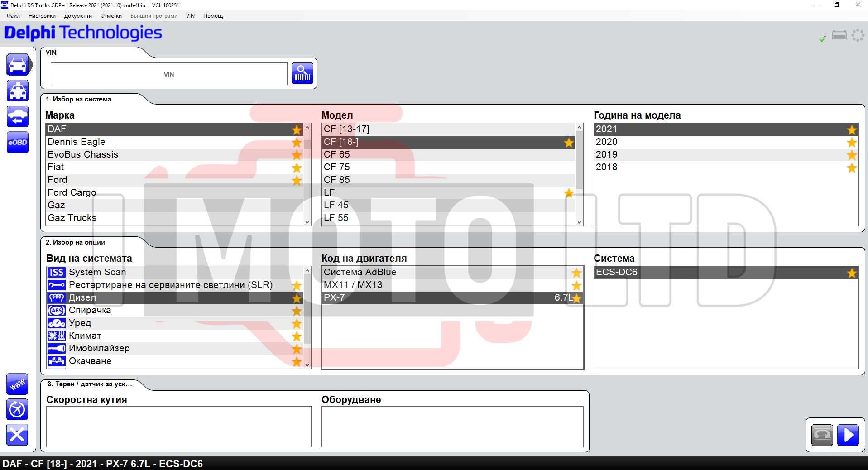Toggle favorite star for LF model
This screenshot has width=868, height=470.
coord(569,193)
